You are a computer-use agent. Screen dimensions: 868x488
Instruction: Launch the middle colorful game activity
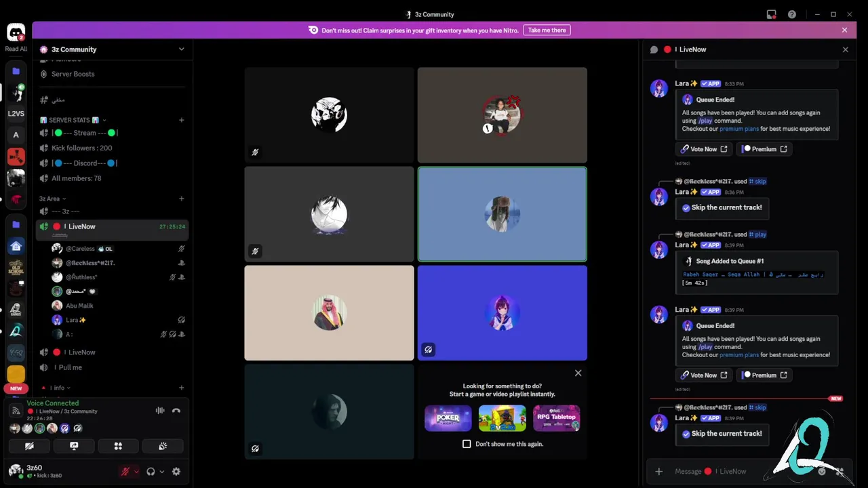point(502,418)
